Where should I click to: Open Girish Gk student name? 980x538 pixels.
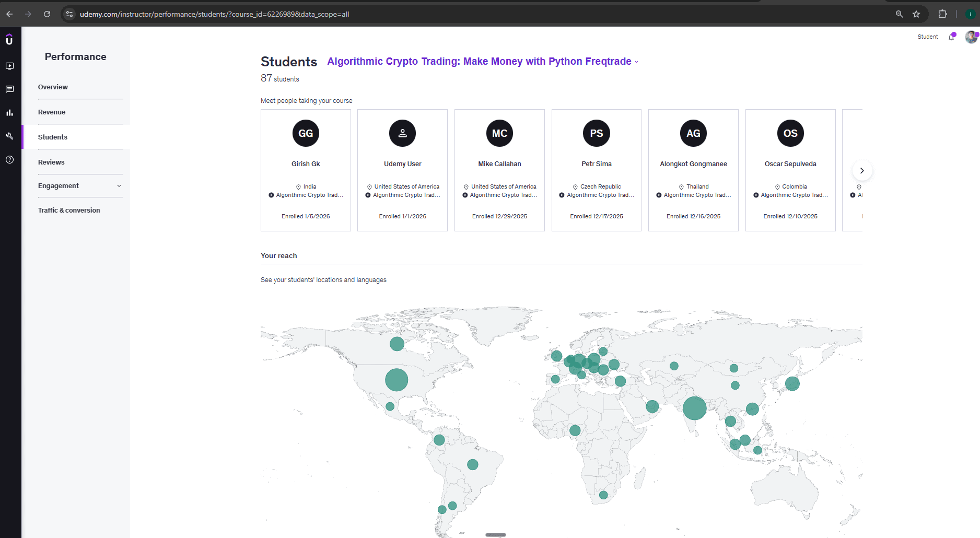coord(306,164)
